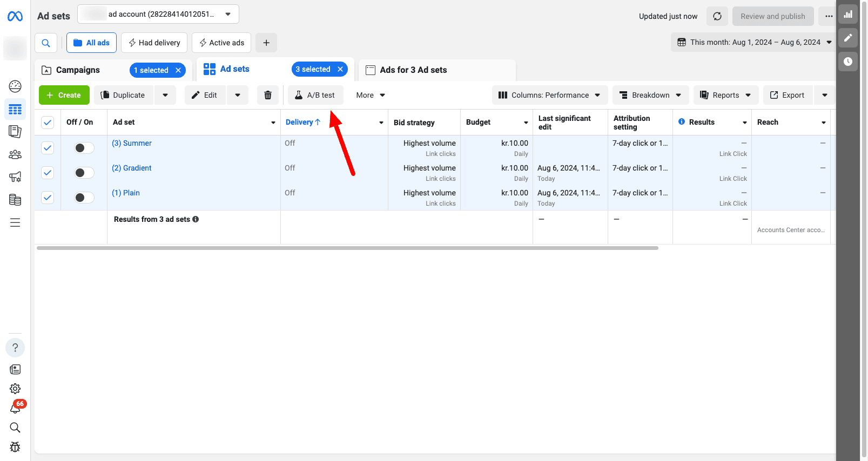Open the notifications bell with 66 badge
This screenshot has height=461, width=868.
[15, 409]
